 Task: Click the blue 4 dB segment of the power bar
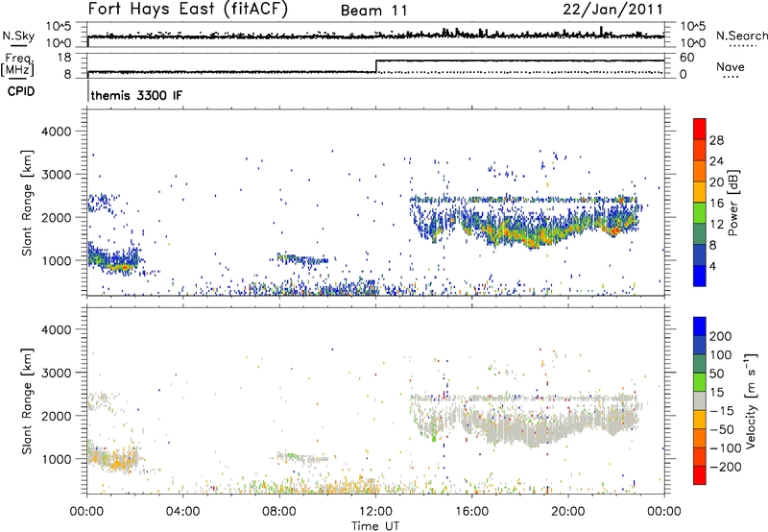pos(700,276)
